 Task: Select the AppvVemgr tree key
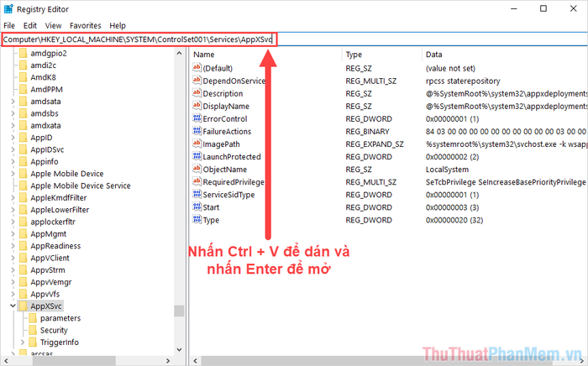tap(51, 282)
